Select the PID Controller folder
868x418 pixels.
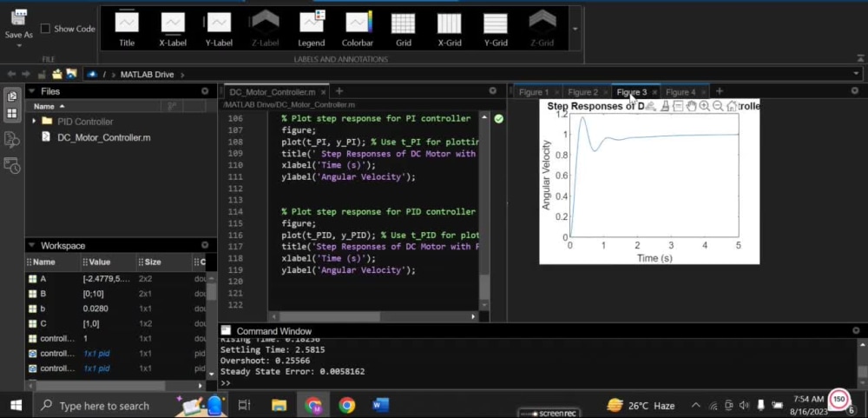coord(85,122)
